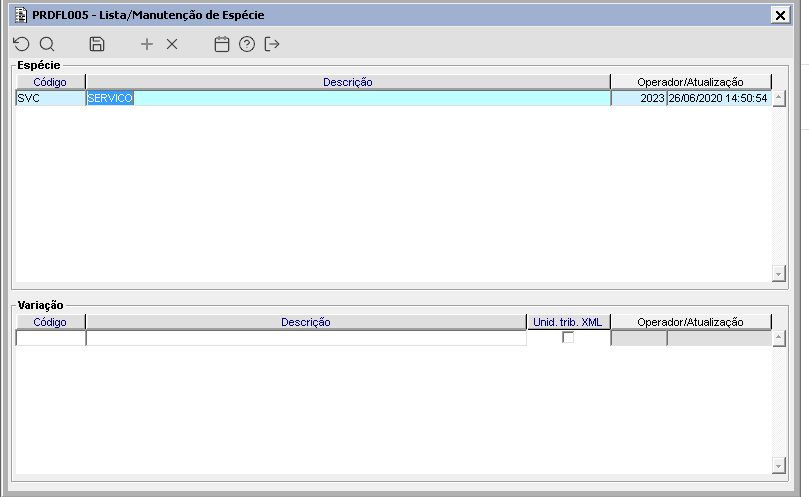Click the floppy disk save icon
Viewport: 809px width, 497px height.
[x=96, y=44]
